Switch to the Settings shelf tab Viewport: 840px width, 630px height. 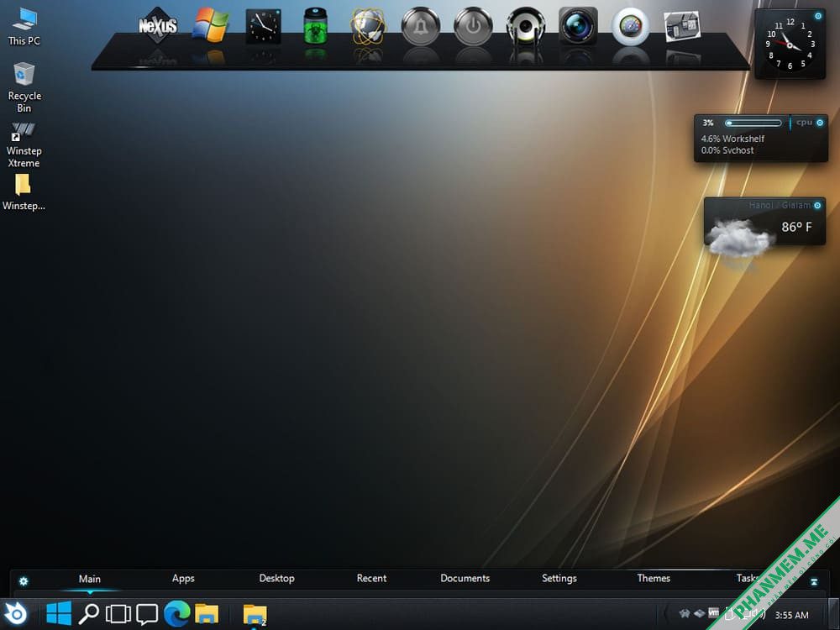(559, 578)
